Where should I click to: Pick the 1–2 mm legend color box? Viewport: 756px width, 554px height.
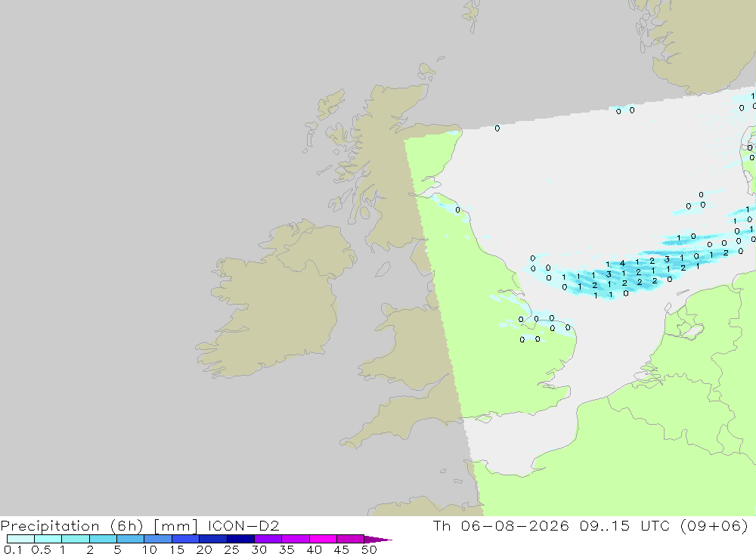click(76, 539)
